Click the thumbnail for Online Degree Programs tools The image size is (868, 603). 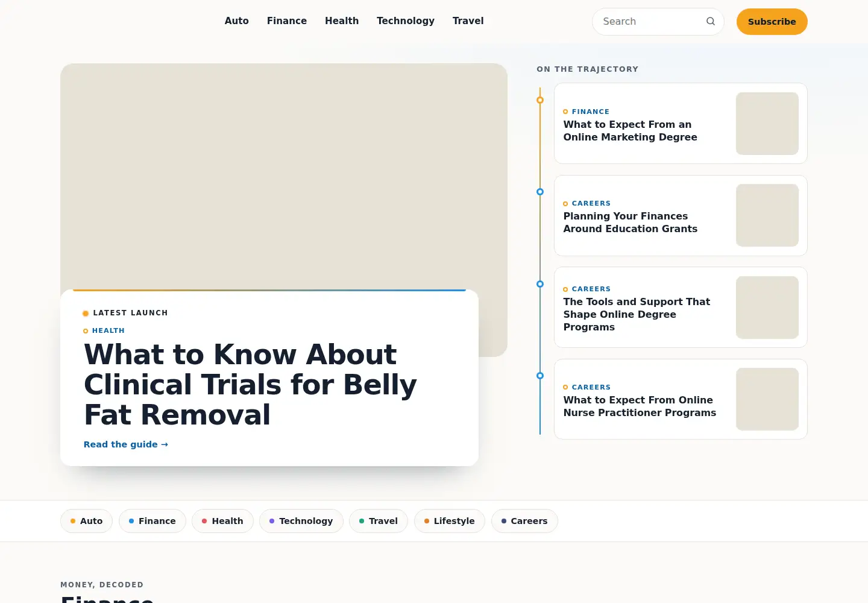pos(767,308)
